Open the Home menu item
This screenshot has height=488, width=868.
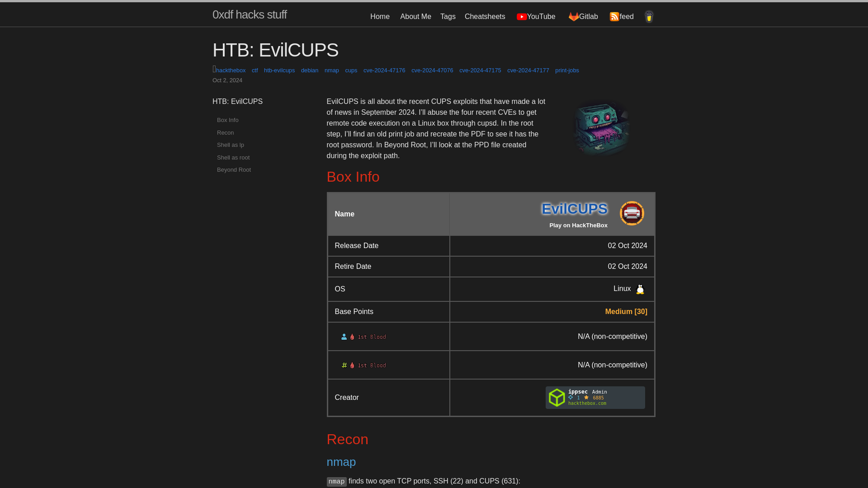click(x=380, y=17)
